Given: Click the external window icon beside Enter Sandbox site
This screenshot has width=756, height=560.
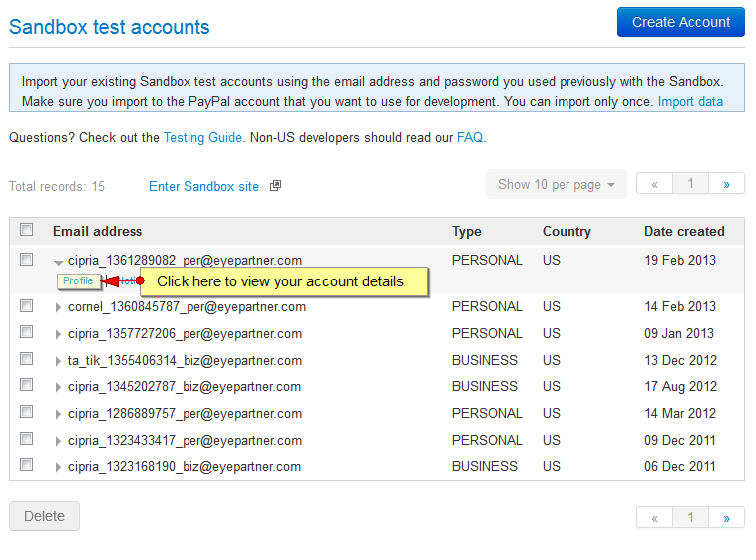Looking at the screenshot, I should pos(276,186).
